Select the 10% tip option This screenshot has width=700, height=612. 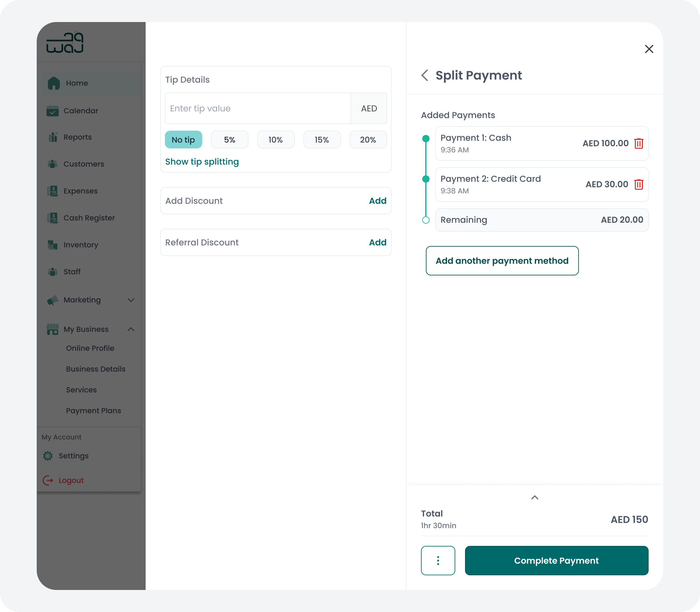(276, 139)
